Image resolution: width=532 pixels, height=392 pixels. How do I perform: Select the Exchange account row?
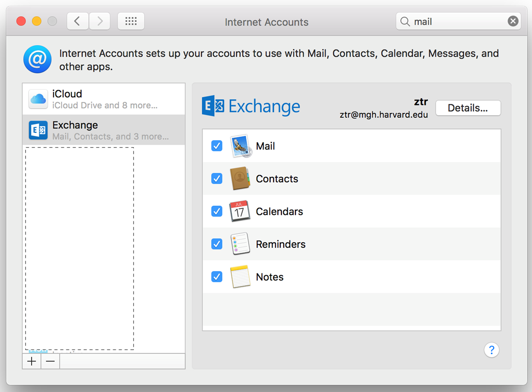(x=104, y=130)
